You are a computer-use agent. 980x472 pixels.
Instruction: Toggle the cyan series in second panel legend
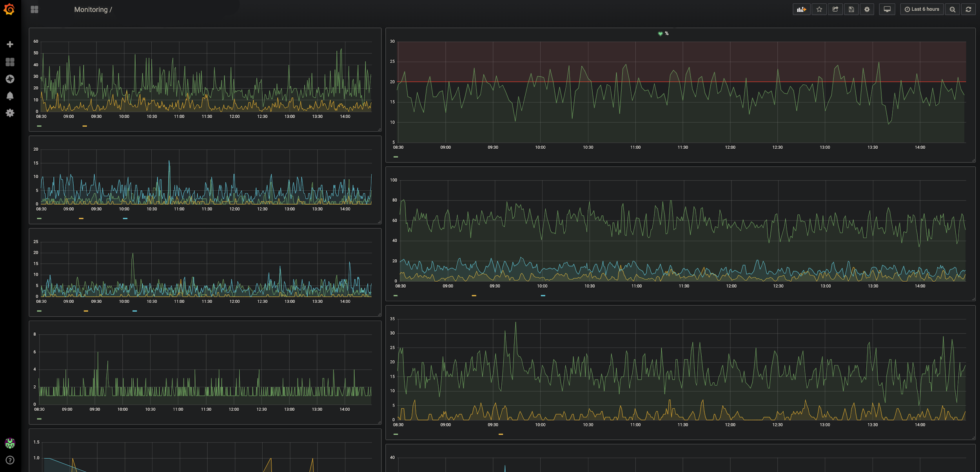125,219
